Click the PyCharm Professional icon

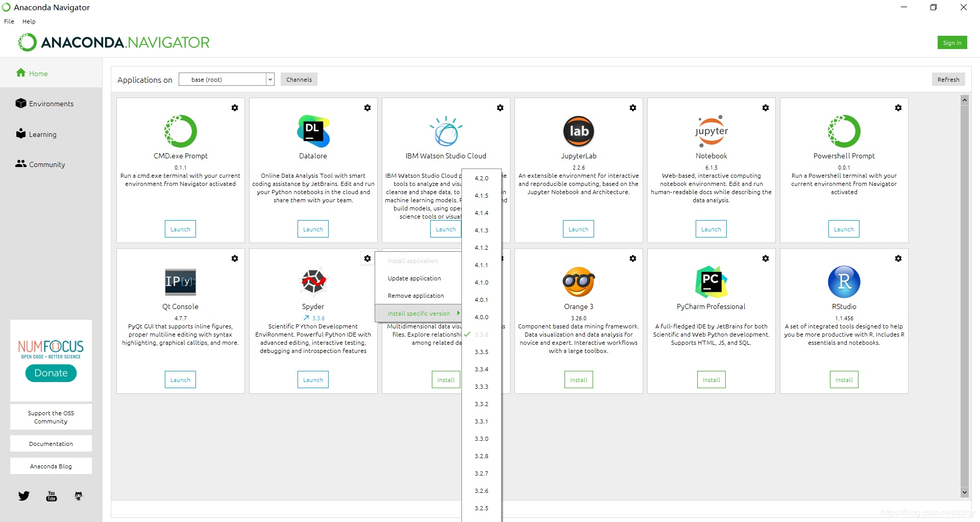pyautogui.click(x=712, y=281)
